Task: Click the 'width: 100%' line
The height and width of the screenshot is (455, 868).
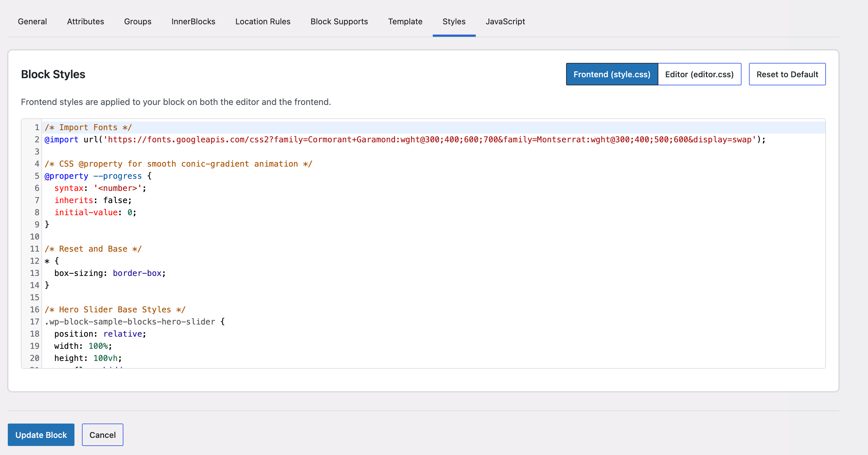Action: coord(83,346)
